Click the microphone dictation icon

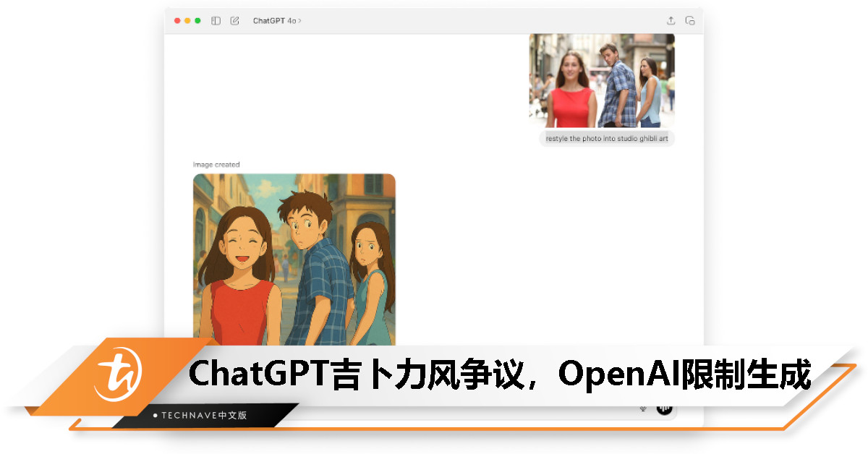click(x=643, y=409)
